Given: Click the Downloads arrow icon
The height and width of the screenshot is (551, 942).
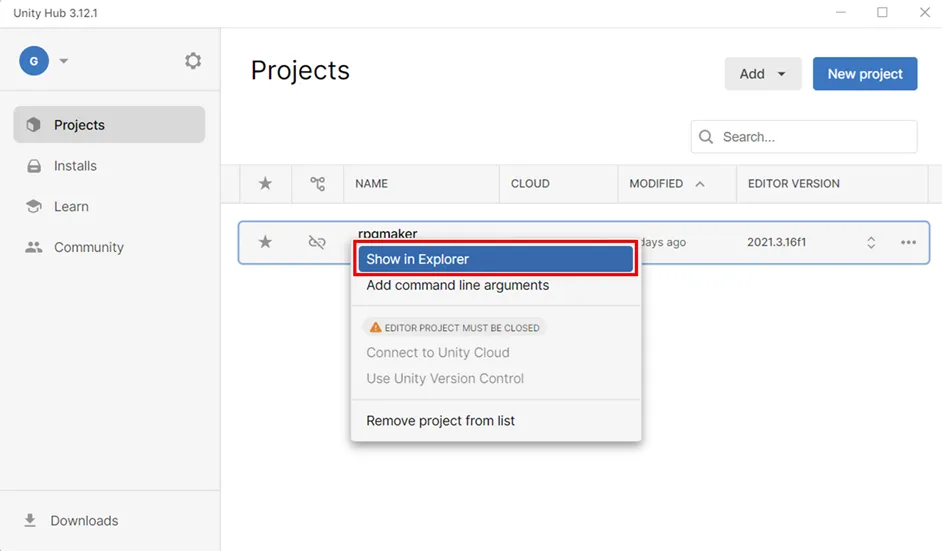Looking at the screenshot, I should (x=30, y=520).
